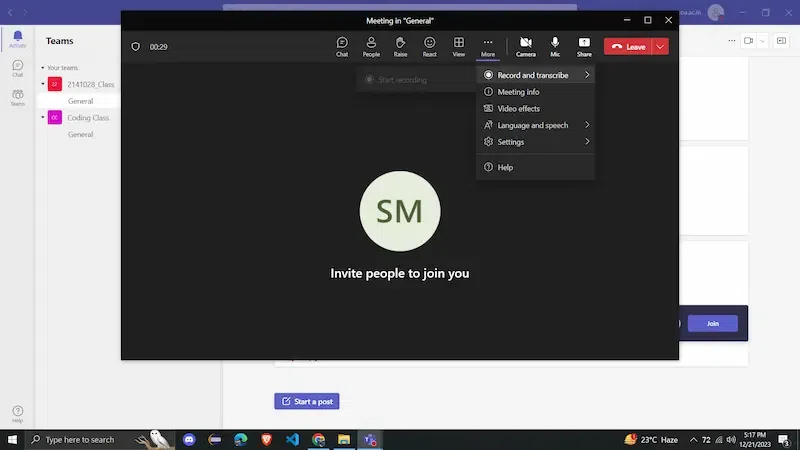
Task: Open Meeting info
Action: click(x=535, y=92)
